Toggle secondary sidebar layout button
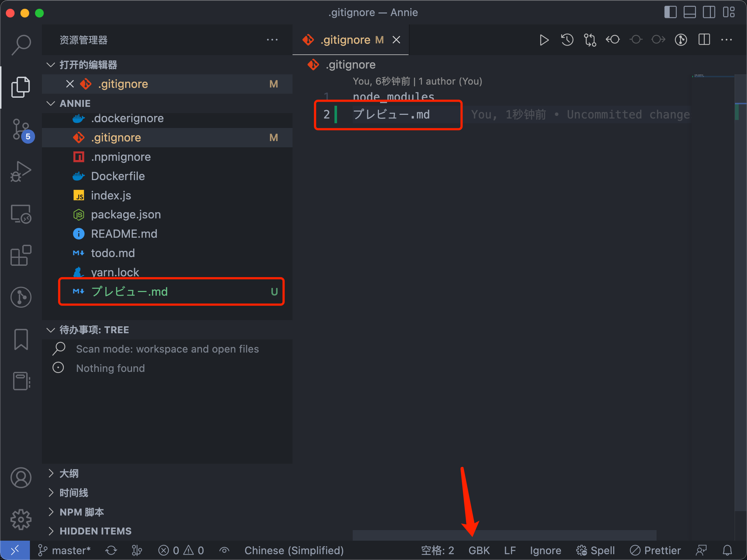 point(709,12)
